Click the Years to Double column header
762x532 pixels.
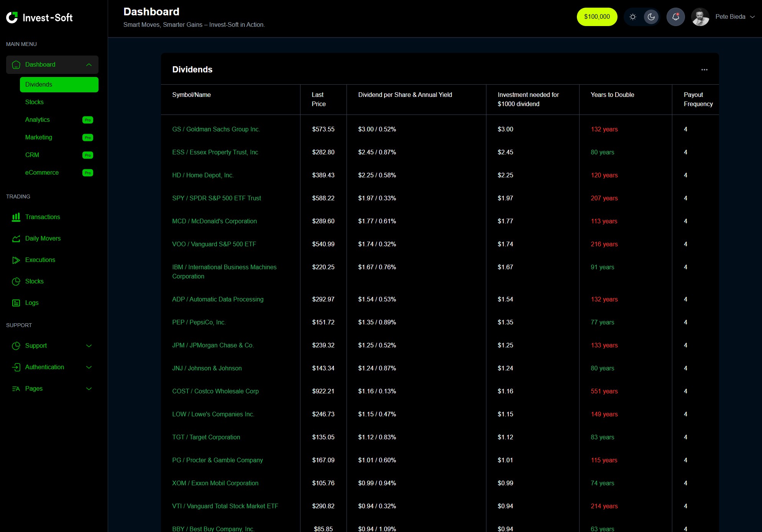(612, 95)
